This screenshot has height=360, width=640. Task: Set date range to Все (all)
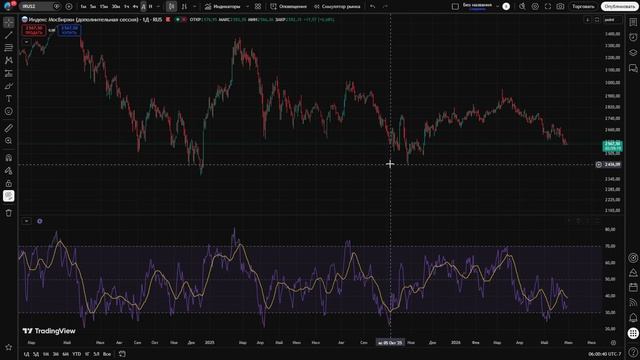tap(107, 354)
